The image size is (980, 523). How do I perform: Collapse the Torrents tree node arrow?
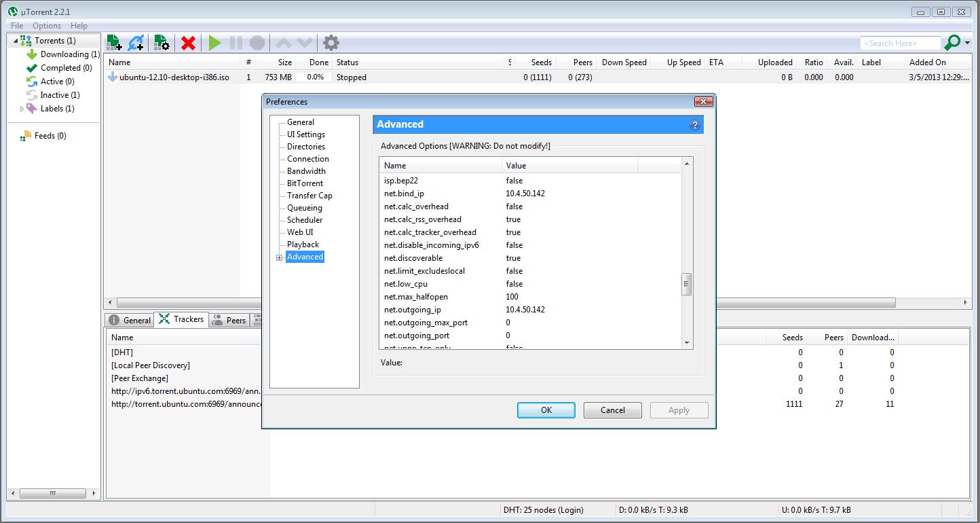(x=15, y=41)
